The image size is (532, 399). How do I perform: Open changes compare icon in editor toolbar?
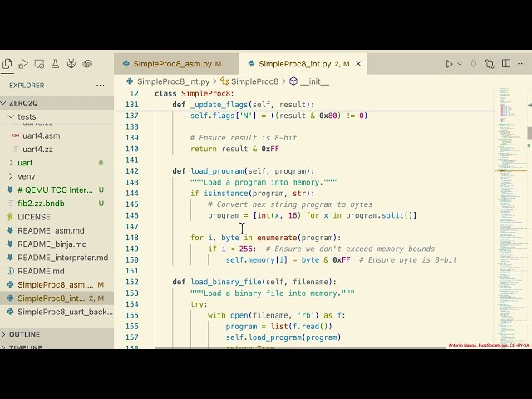tap(490, 64)
